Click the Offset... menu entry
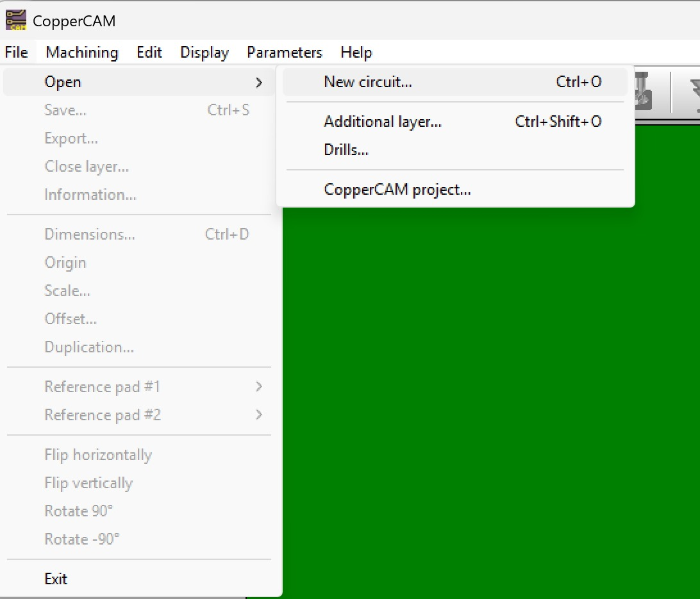The image size is (700, 599). [139, 319]
